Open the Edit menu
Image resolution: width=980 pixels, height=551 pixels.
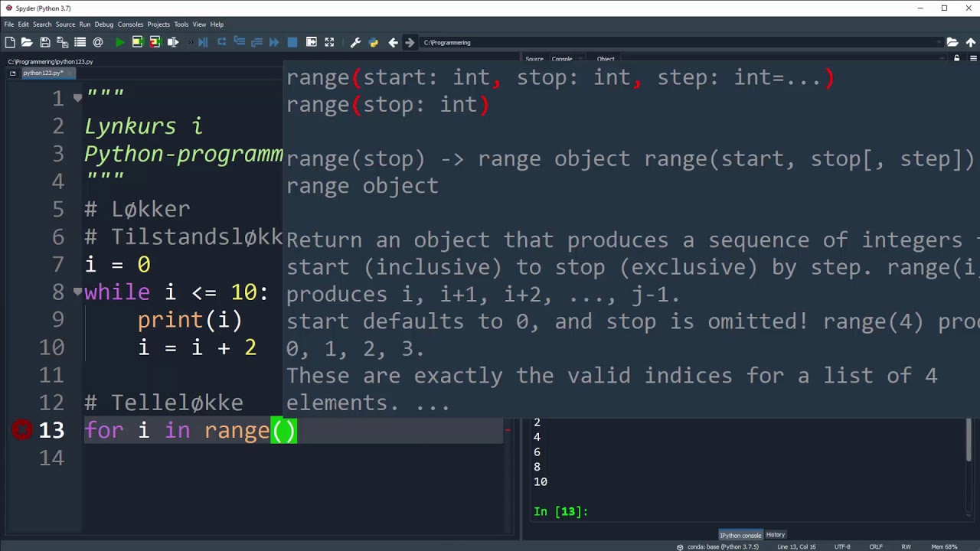(x=24, y=24)
